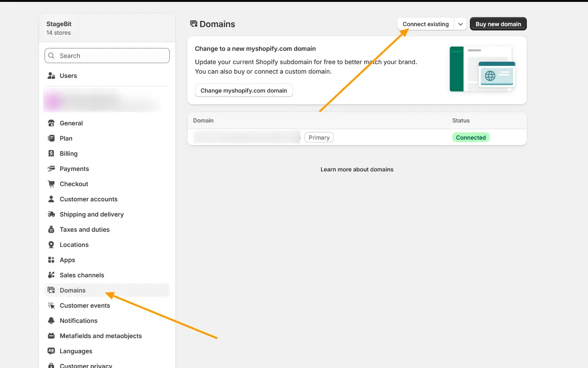
Task: Go to Notifications settings
Action: 107,321
